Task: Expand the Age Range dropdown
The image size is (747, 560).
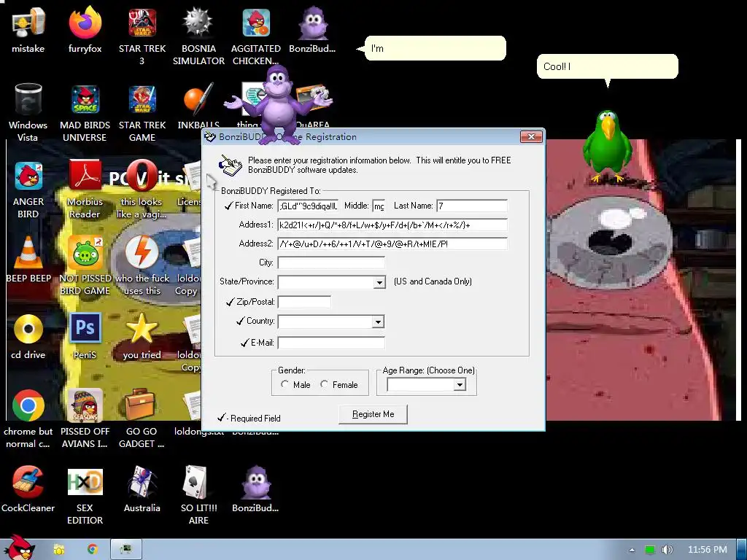Action: (460, 385)
